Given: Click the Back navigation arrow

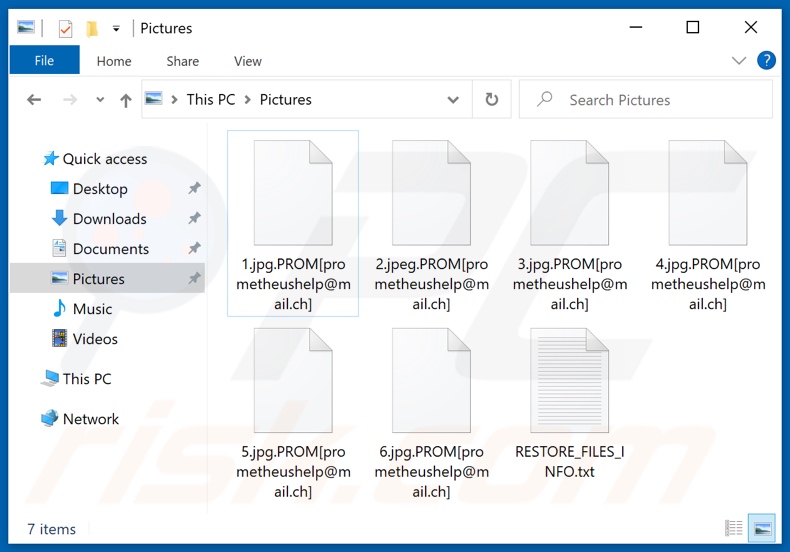Looking at the screenshot, I should pos(34,100).
